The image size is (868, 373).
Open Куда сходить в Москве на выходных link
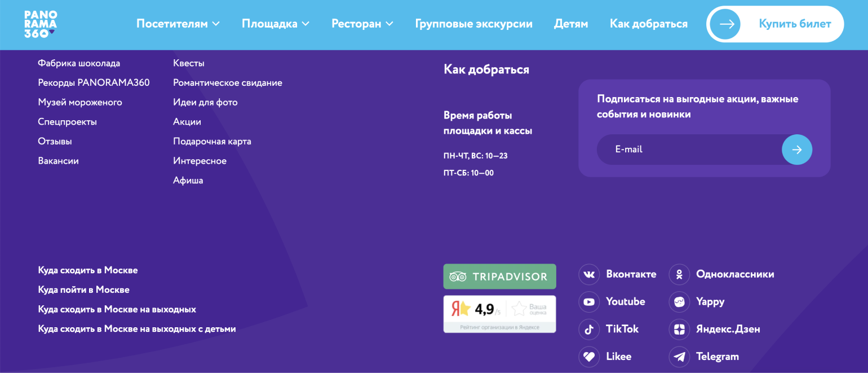click(117, 309)
